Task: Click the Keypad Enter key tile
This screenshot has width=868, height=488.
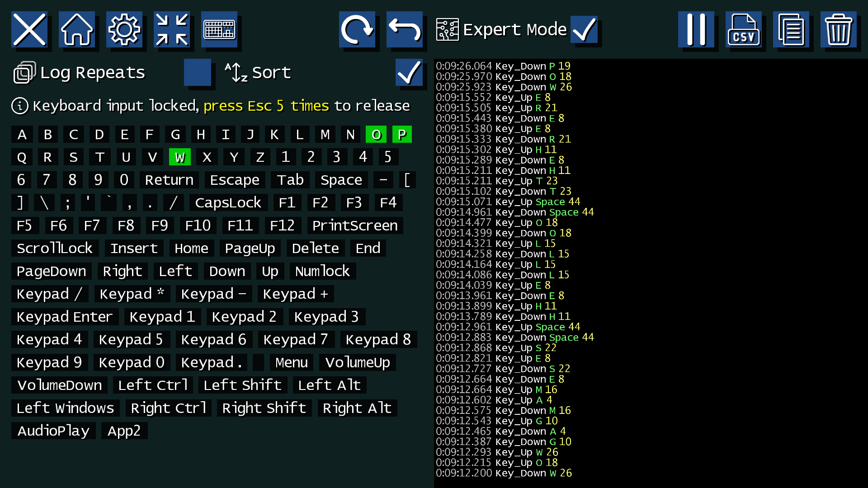Action: [x=65, y=317]
